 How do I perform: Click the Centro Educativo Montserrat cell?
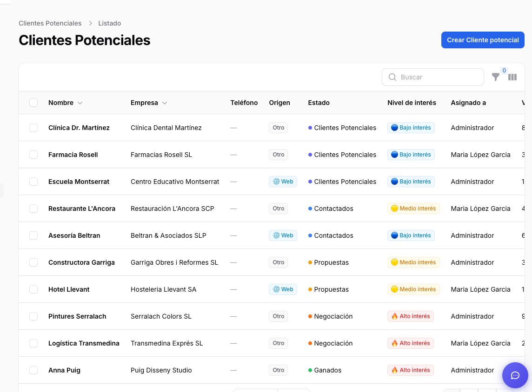[175, 182]
